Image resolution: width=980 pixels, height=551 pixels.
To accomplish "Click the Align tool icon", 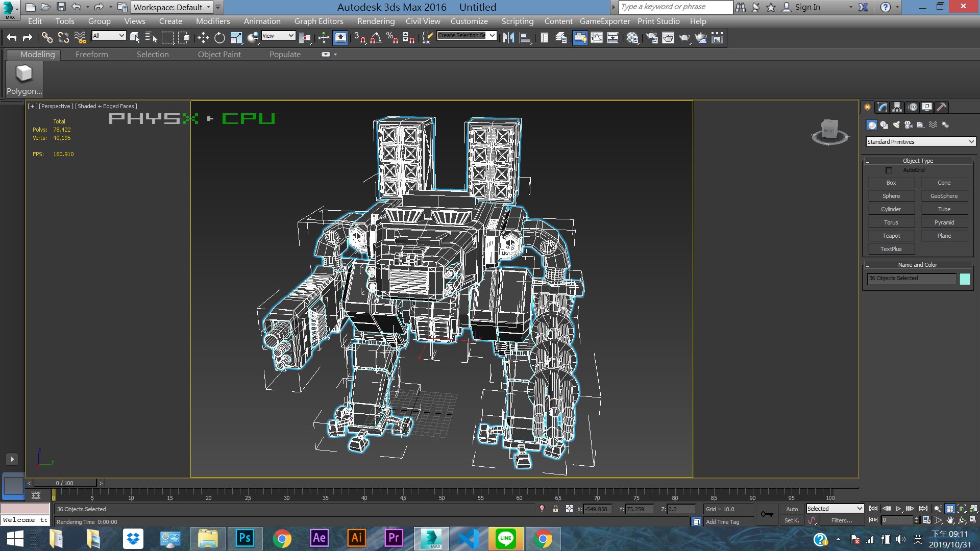I will (525, 37).
